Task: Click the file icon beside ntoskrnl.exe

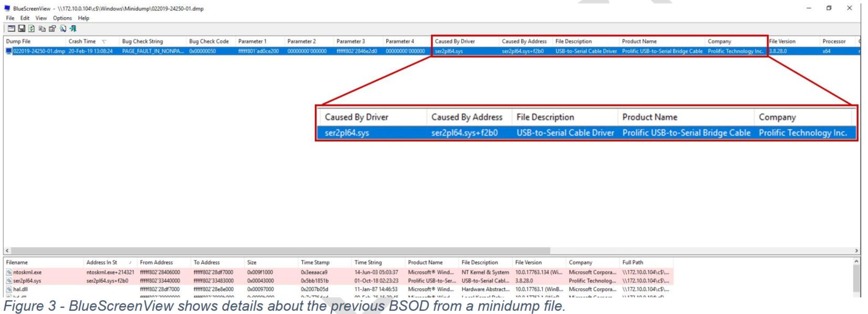Action: pyautogui.click(x=9, y=273)
